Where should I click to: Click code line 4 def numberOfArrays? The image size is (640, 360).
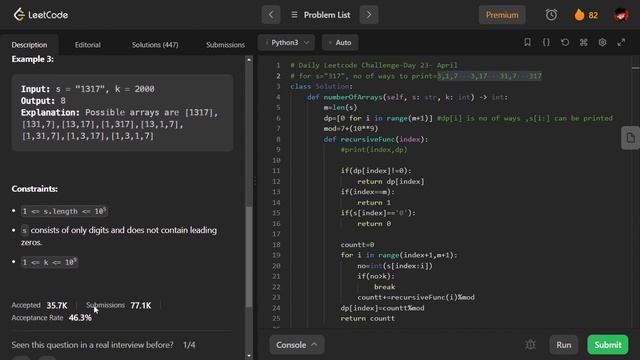(x=407, y=97)
